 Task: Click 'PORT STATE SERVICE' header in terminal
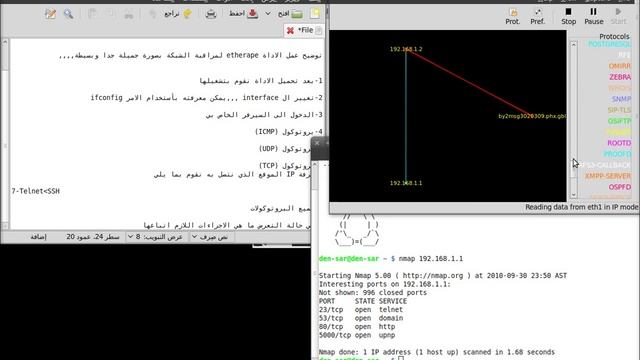tap(363, 301)
